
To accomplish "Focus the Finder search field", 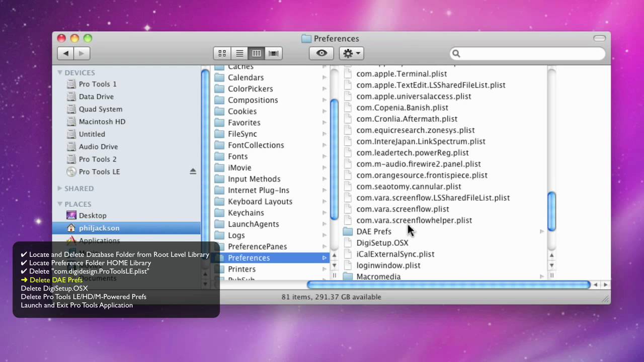I will [x=528, y=53].
